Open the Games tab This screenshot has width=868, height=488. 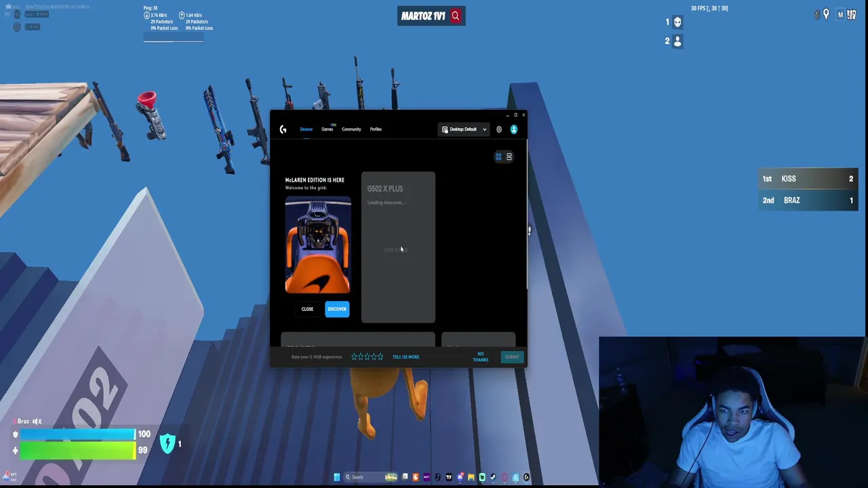[x=328, y=129]
